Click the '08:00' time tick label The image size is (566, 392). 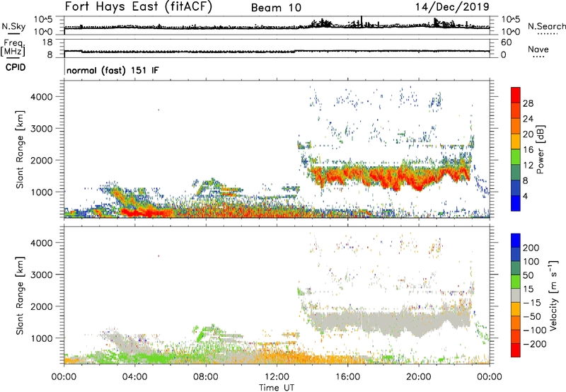tap(205, 377)
